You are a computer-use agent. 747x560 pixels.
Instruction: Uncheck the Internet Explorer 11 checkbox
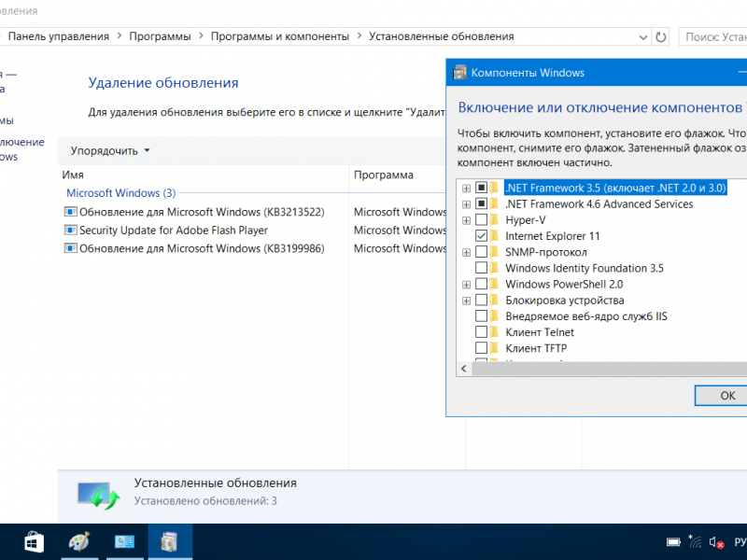tap(481, 236)
